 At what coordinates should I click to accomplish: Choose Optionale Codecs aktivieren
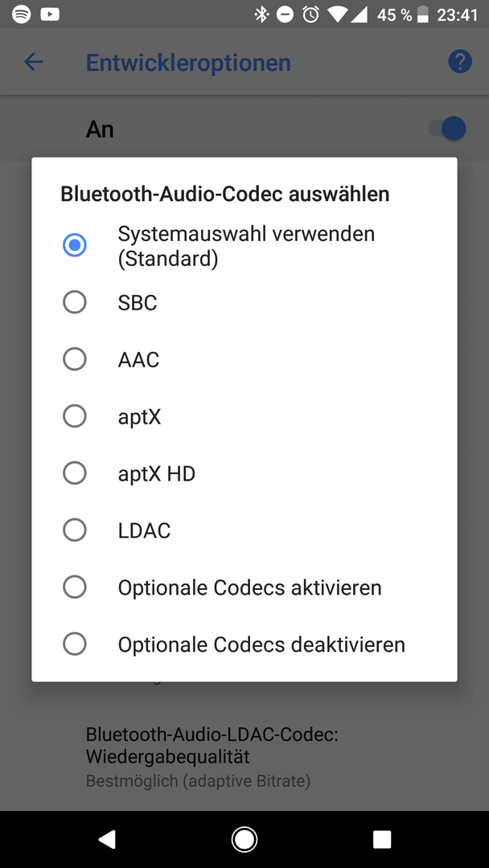pos(244,587)
